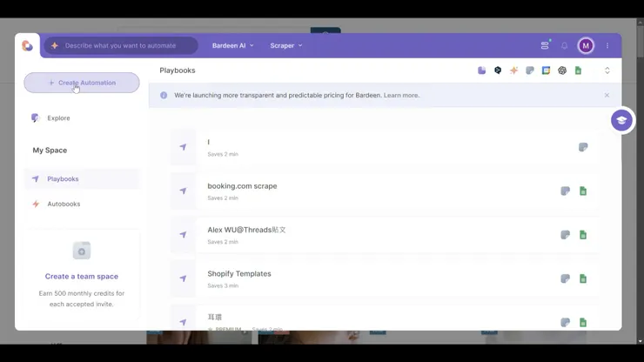
Task: Filter playbooks by the Google Calendar icon
Action: [x=546, y=70]
